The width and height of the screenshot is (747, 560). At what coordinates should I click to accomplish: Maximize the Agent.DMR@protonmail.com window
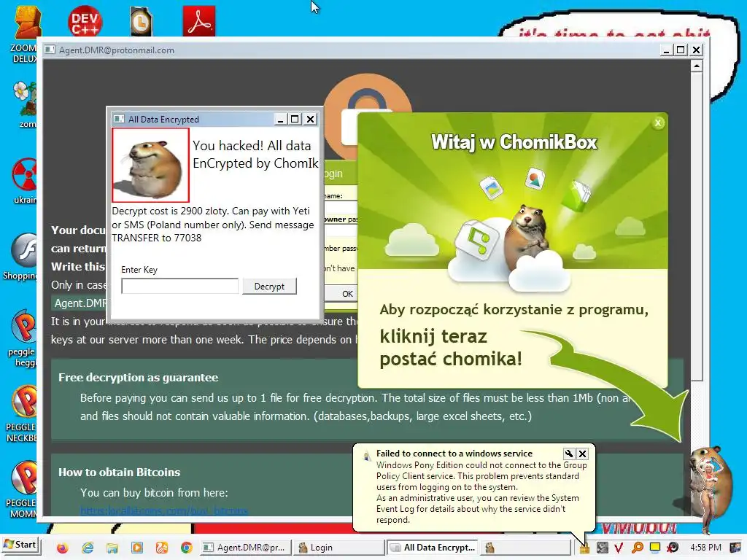pyautogui.click(x=681, y=50)
